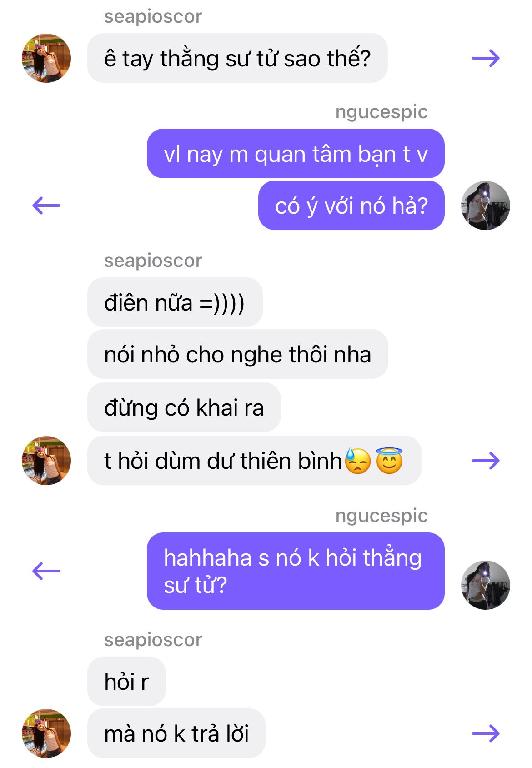Click the left arrow beside "có ý với nó hả?"

46,206
